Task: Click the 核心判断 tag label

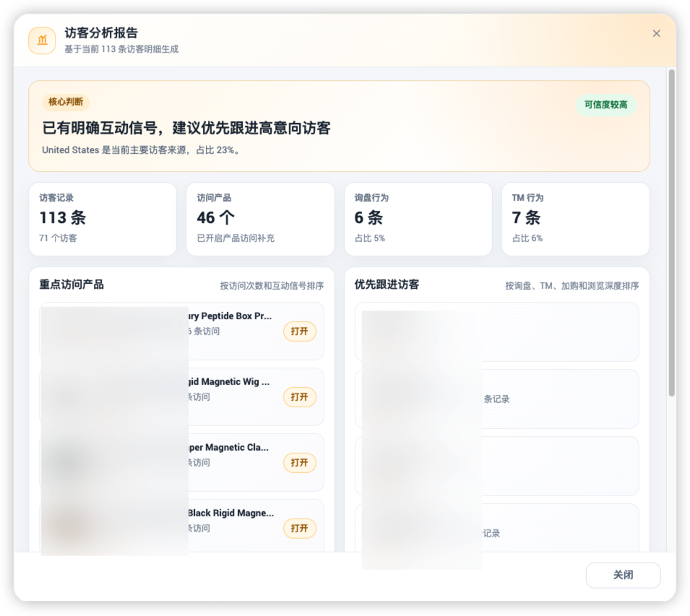Action: [x=66, y=102]
